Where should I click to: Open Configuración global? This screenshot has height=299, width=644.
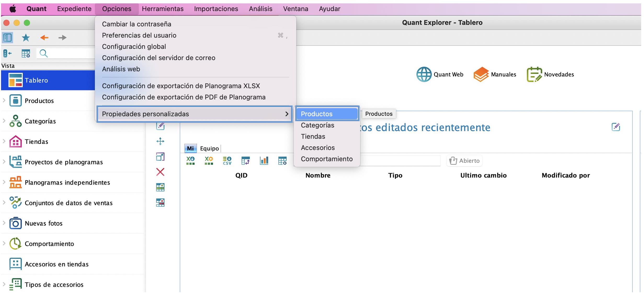(x=195, y=46)
